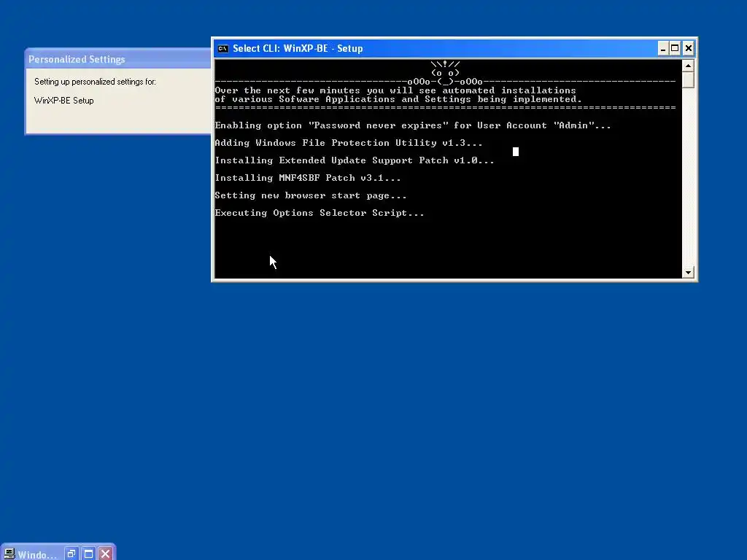Click the 'Installing MNF4SBF Patch v3.1' line
This screenshot has width=747, height=560.
pyautogui.click(x=308, y=178)
